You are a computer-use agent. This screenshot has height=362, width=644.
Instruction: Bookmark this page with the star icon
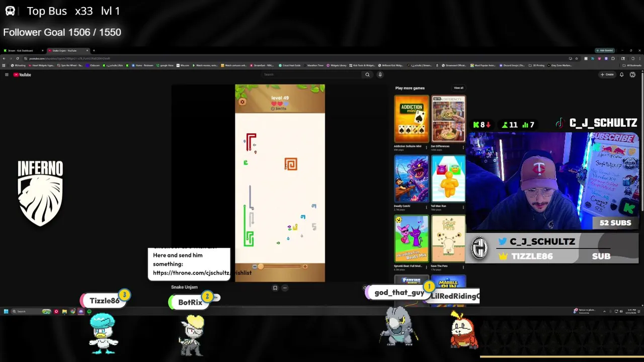pos(577,58)
